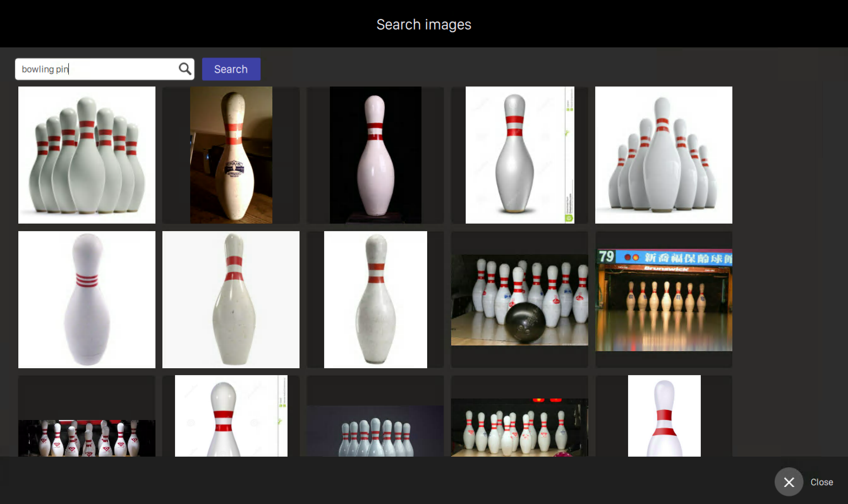Select the worn pin on light gray background

(231, 300)
